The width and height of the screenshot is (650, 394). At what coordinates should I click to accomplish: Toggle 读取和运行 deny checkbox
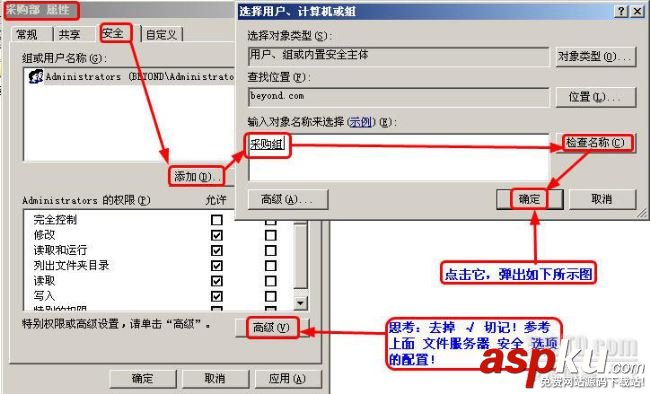[271, 251]
